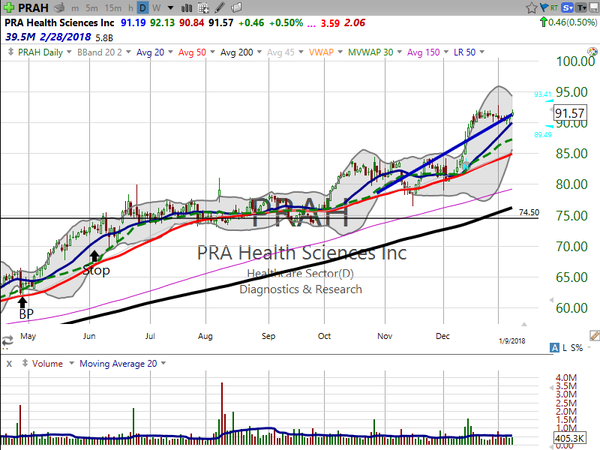The height and width of the screenshot is (450, 600).
Task: Click the pencil edit icon by the scale
Action: tap(595, 336)
